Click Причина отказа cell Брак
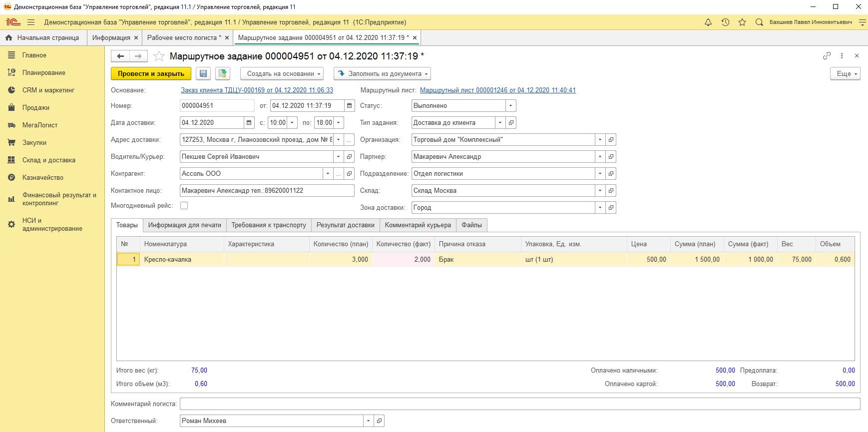 477,260
